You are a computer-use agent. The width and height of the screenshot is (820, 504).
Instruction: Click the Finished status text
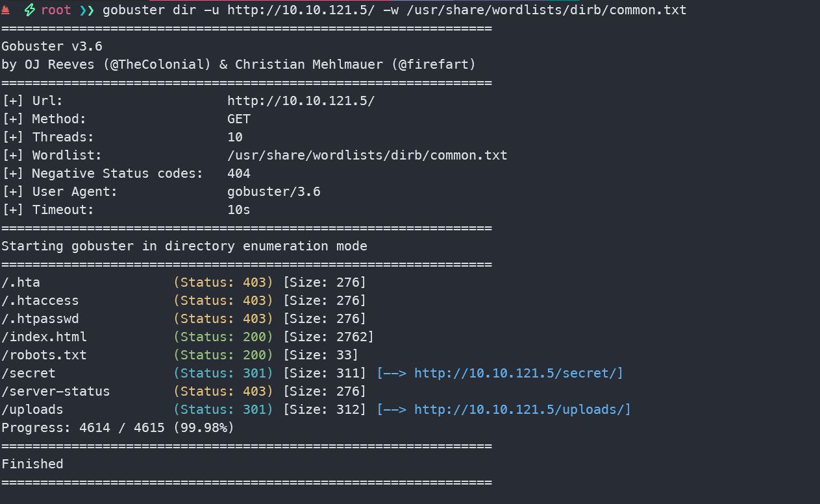(32, 464)
